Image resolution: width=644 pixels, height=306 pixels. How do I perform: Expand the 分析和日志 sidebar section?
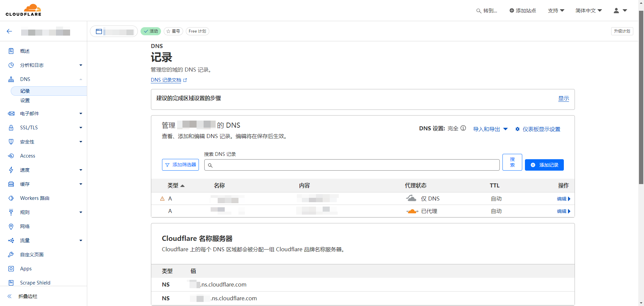pyautogui.click(x=81, y=65)
